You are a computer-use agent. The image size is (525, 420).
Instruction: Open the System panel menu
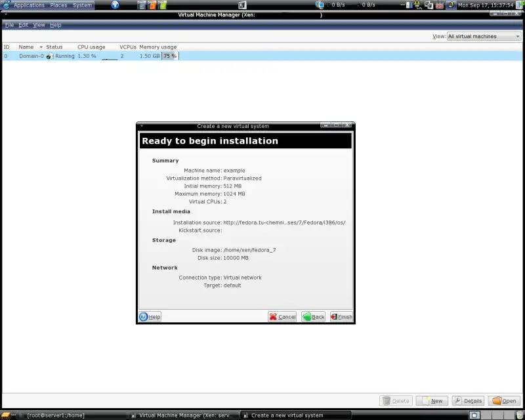(83, 5)
